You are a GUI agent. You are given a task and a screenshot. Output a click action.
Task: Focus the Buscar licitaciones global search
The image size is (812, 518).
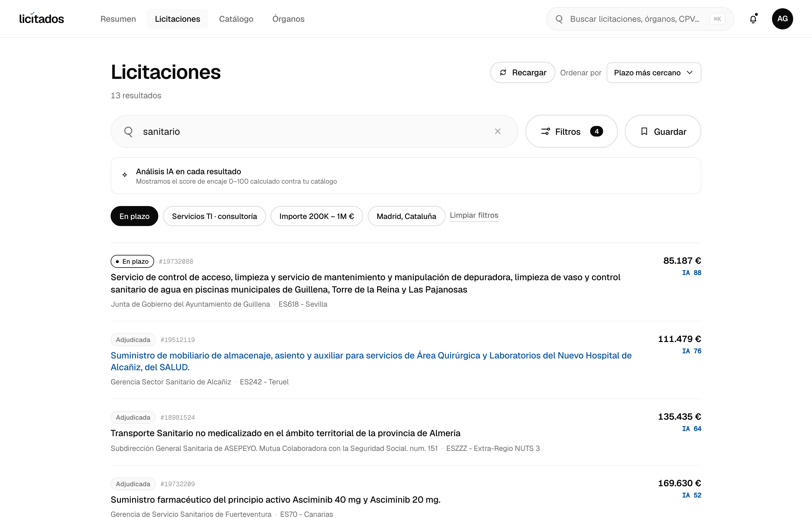coord(640,19)
